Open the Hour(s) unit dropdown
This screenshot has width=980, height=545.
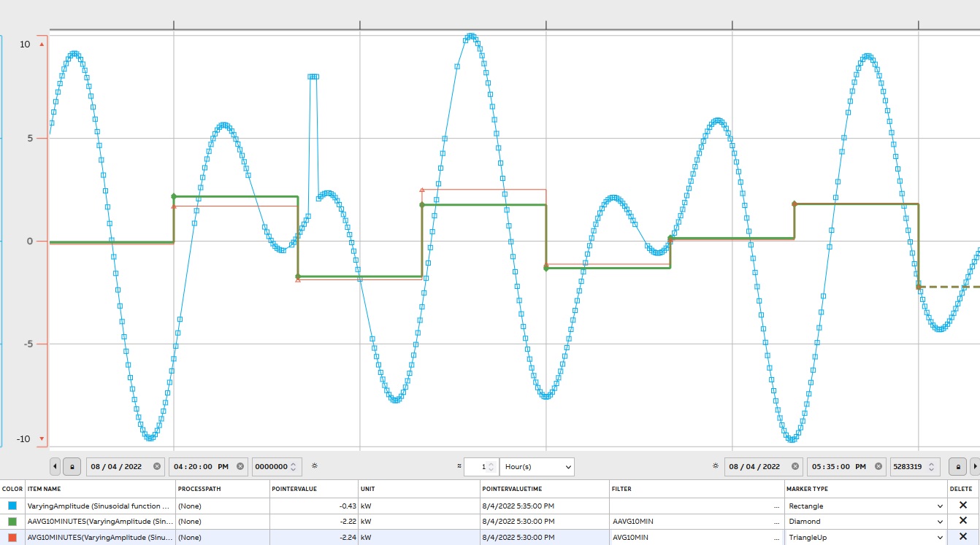[537, 466]
